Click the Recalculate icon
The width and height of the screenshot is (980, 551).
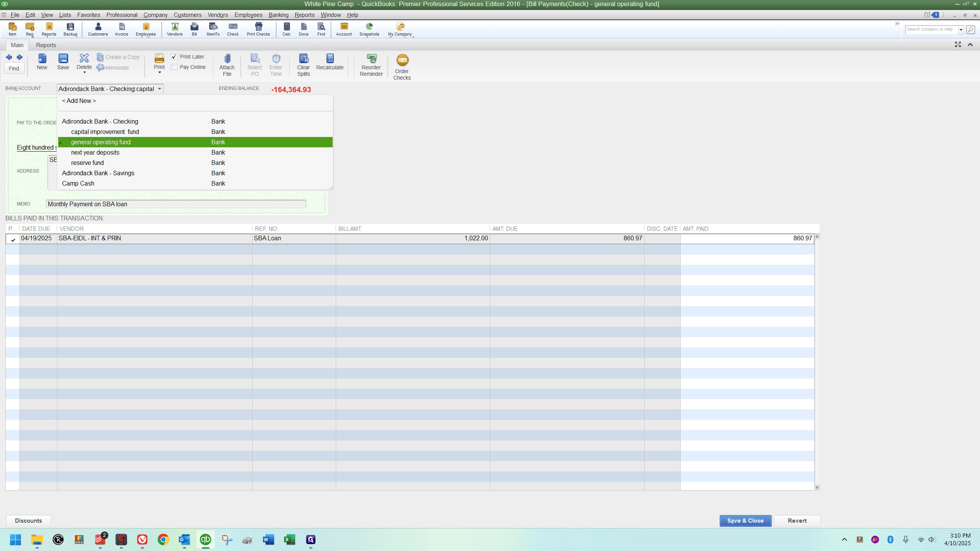pyautogui.click(x=330, y=62)
